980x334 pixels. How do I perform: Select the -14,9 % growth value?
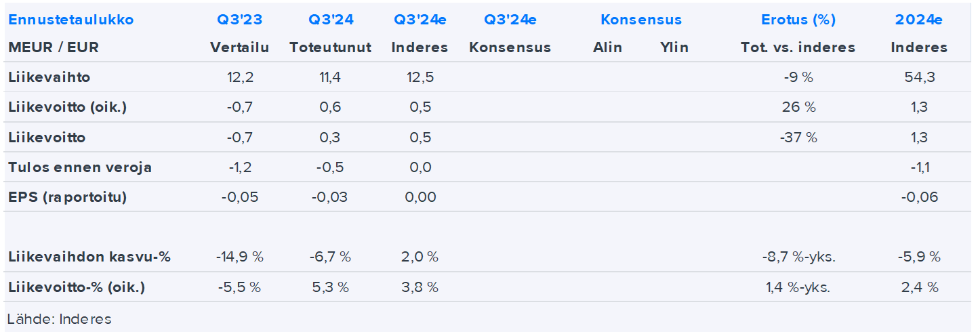pos(239,257)
